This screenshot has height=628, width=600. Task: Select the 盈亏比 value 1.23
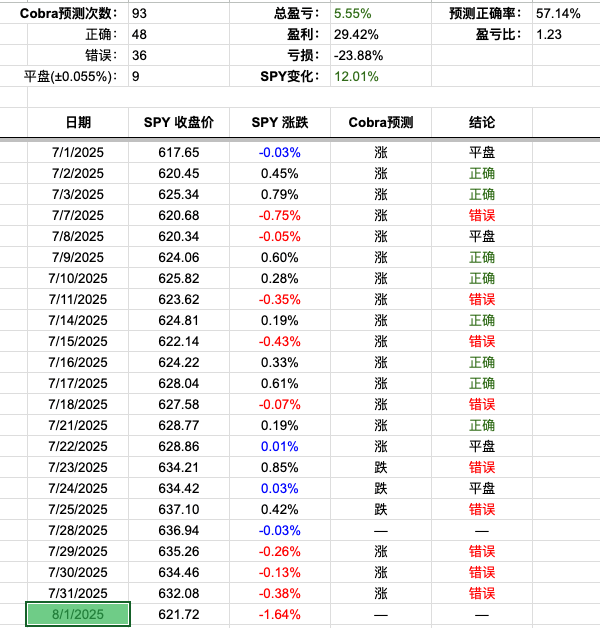coord(549,34)
